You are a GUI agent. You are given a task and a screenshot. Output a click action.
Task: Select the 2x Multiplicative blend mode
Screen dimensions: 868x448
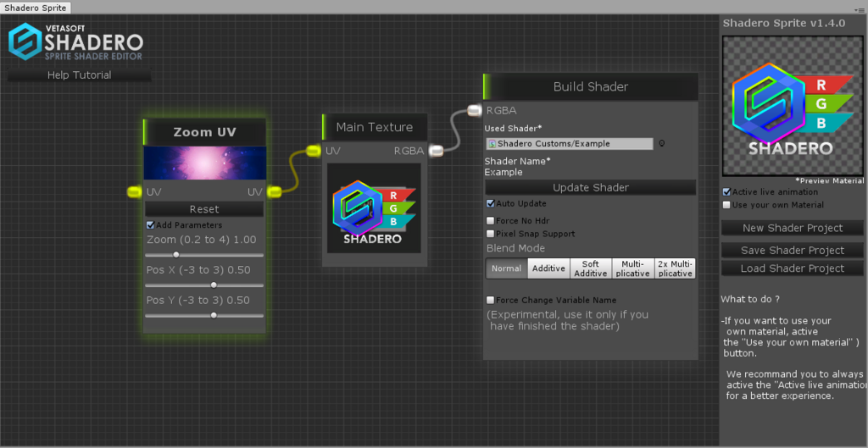675,268
